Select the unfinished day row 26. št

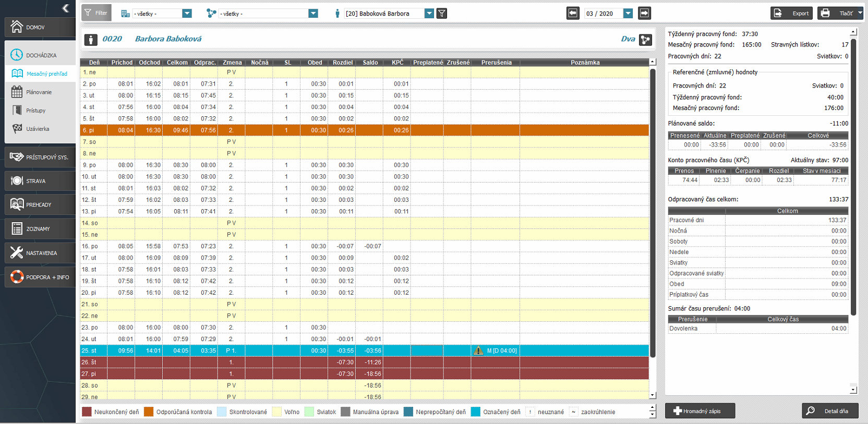[x=364, y=362]
